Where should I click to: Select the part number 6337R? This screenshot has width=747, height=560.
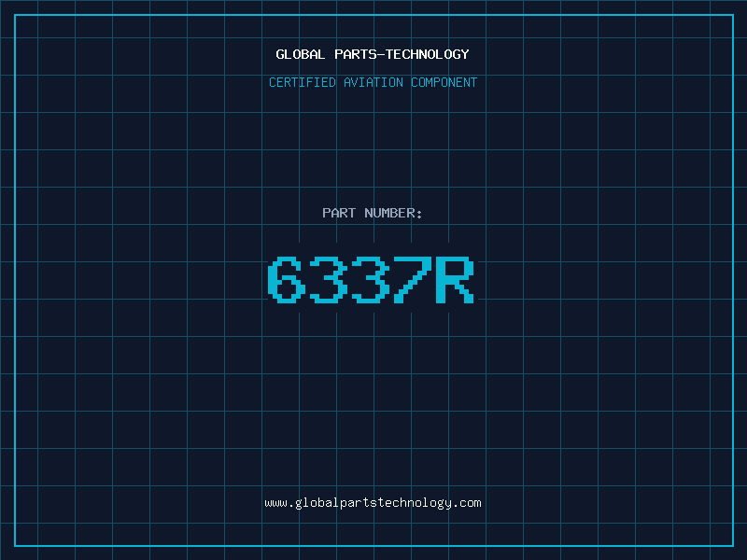(371, 279)
